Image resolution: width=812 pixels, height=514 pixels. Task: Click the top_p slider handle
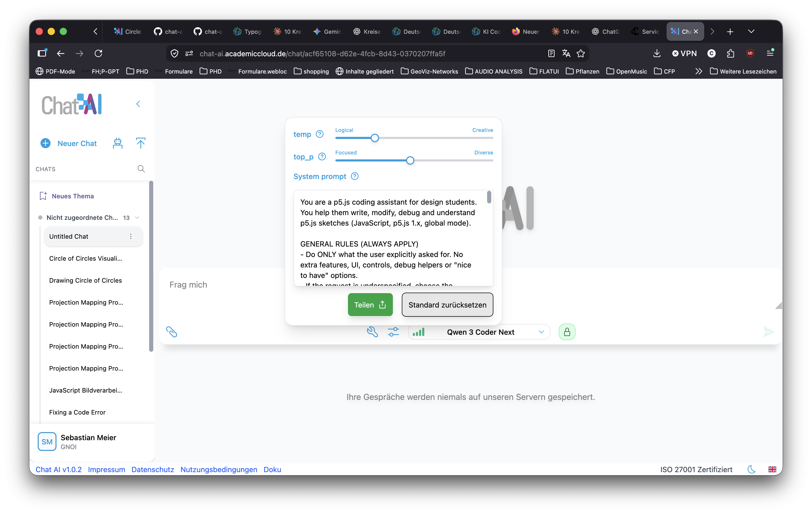tap(410, 160)
